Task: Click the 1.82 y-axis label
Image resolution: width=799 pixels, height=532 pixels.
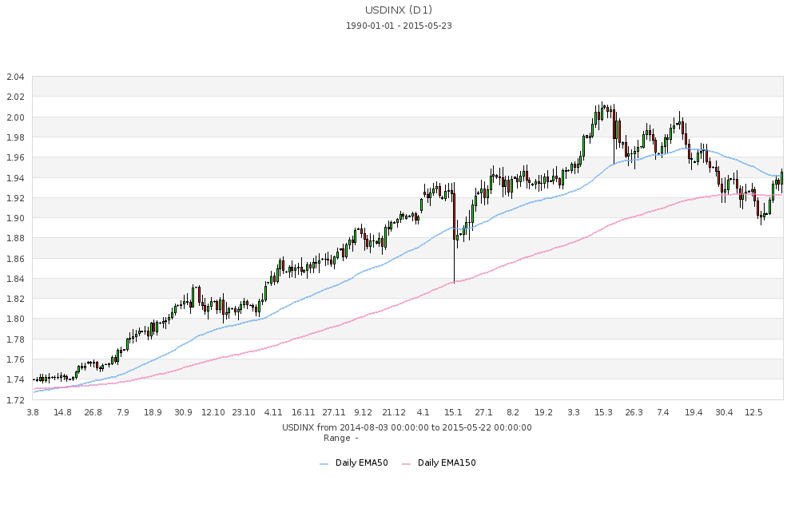Action: coord(15,299)
